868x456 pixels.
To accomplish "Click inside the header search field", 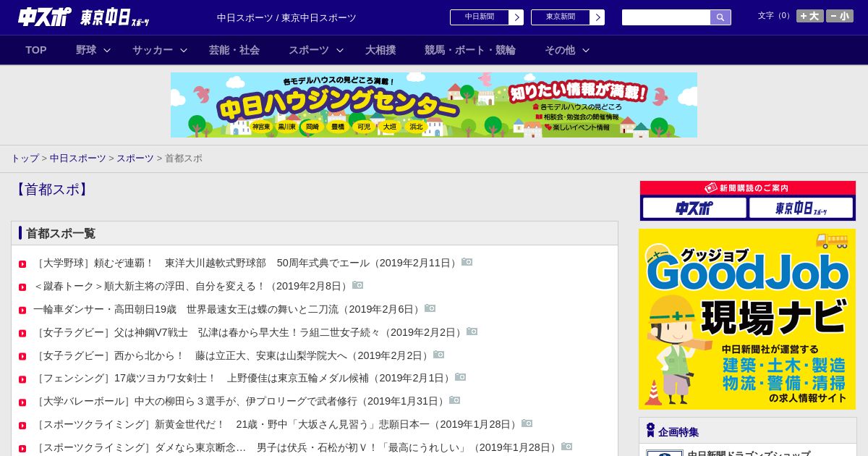I will point(666,17).
